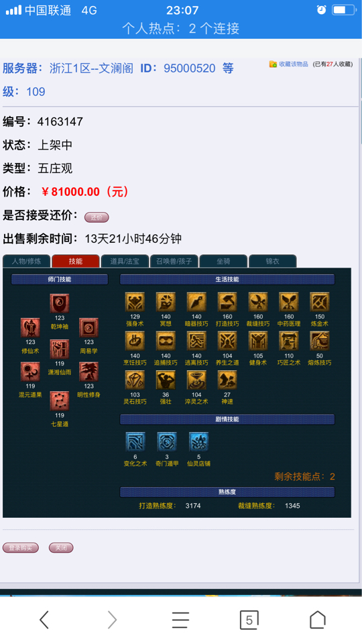Click the 仙灵店铺 skill icon
362x644 pixels.
[x=198, y=442]
